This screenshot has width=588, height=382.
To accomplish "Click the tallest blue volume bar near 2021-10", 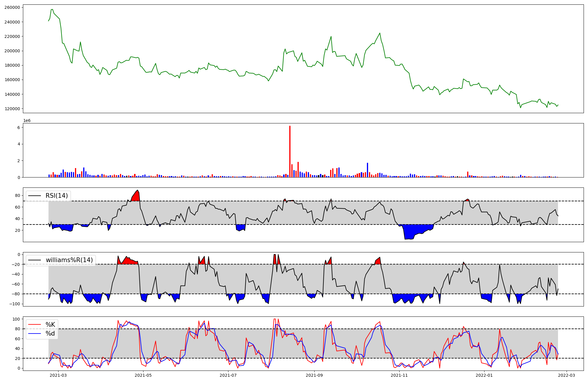I will pyautogui.click(x=367, y=170).
